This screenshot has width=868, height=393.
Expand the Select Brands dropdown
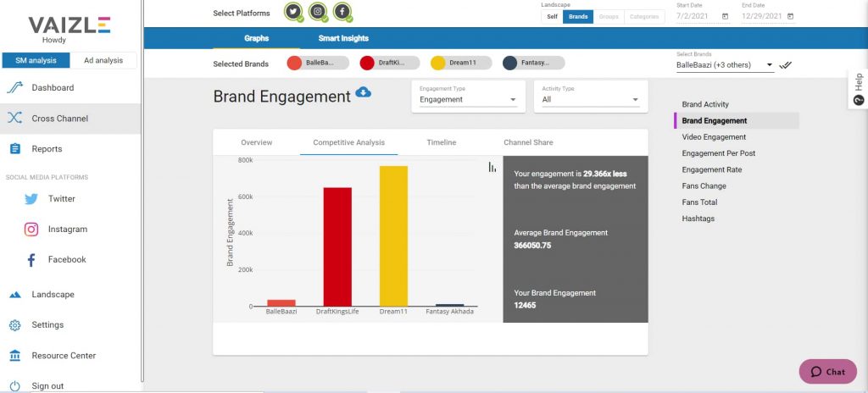click(725, 64)
